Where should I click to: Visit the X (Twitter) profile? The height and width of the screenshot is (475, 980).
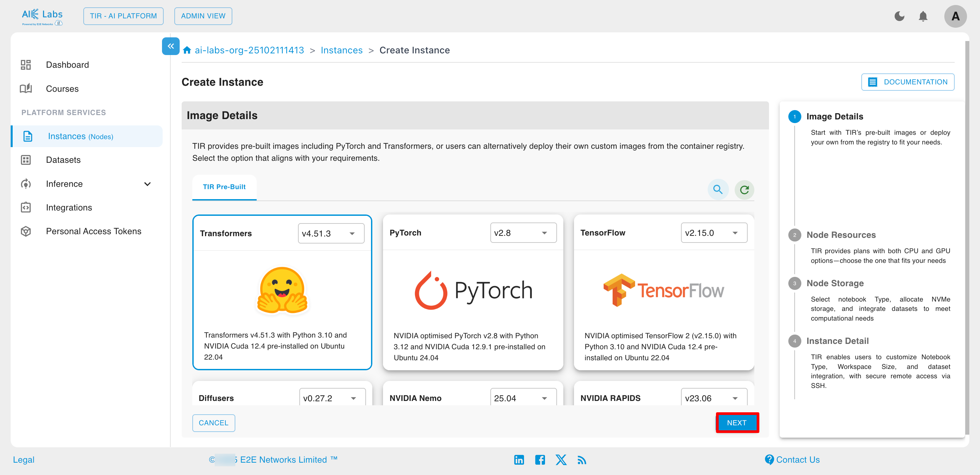561,460
